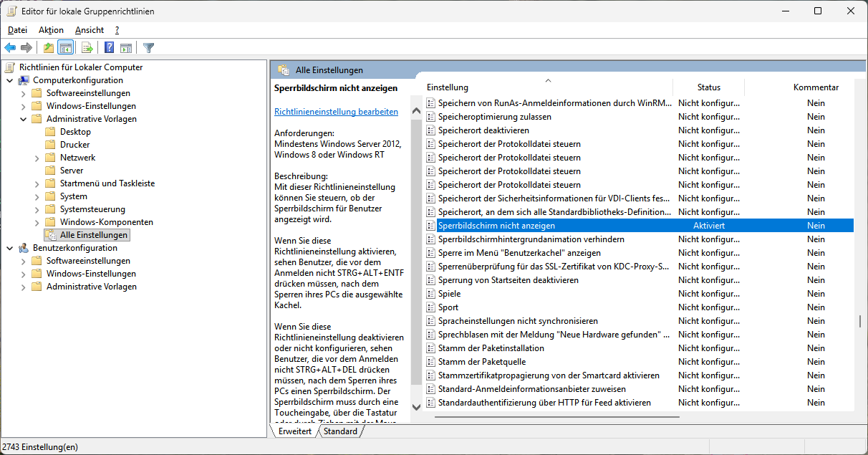Open the Datei menu
The width and height of the screenshot is (868, 455).
click(17, 30)
